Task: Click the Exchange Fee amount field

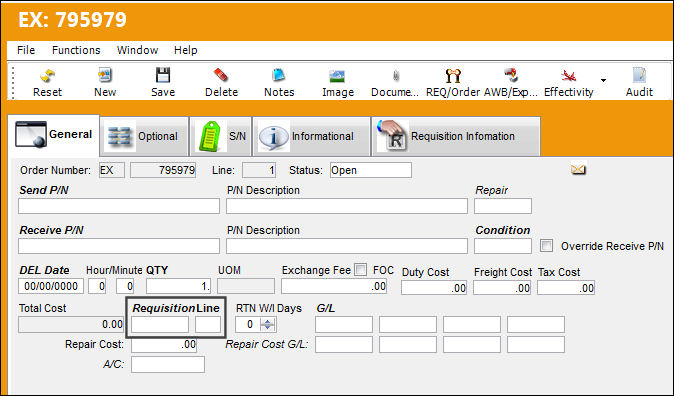Action: tap(334, 286)
